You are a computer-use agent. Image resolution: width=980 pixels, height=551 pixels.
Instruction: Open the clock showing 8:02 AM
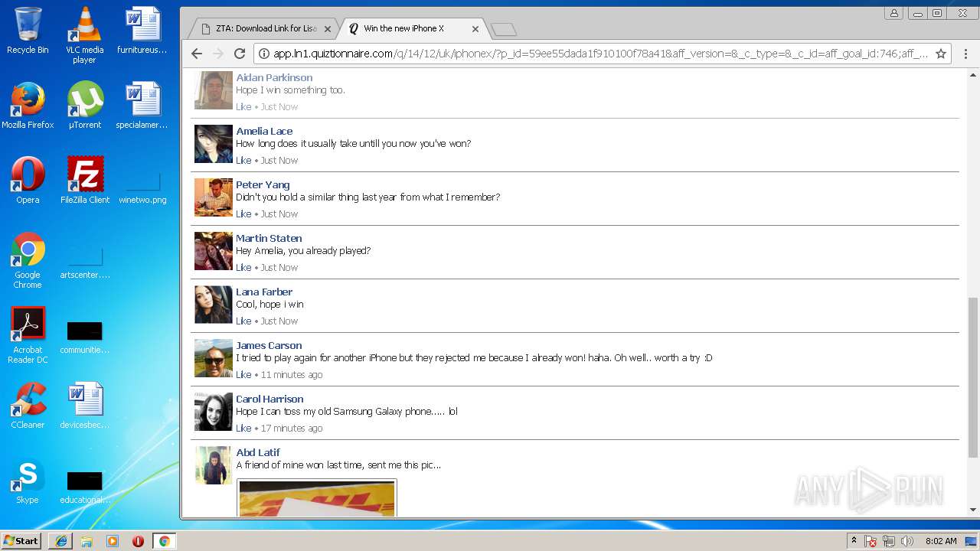coord(941,541)
